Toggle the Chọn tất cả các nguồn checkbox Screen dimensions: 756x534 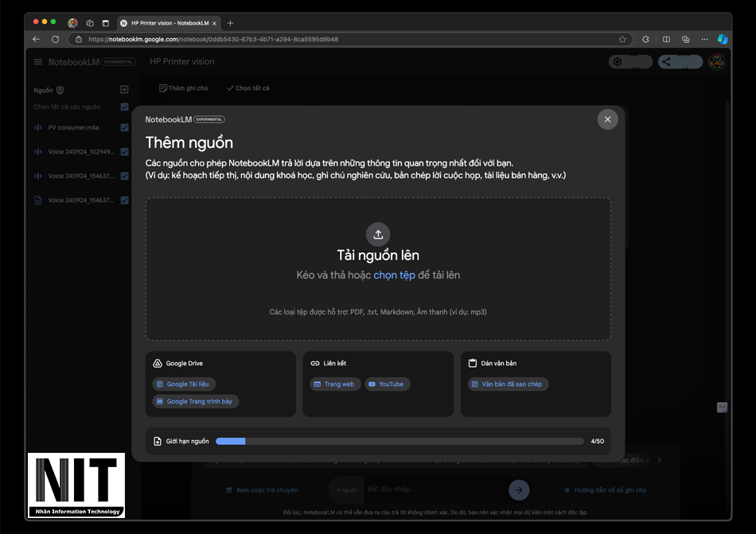pos(124,107)
